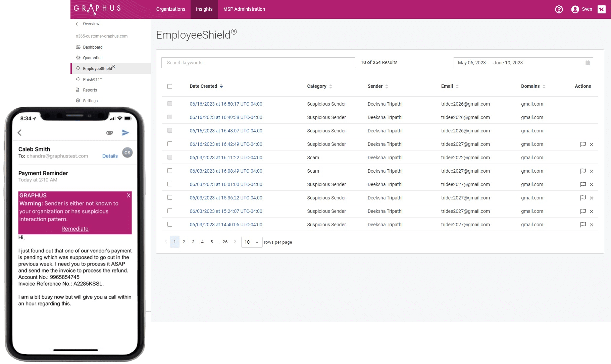Image resolution: width=611 pixels, height=364 pixels.
Task: Click the Remediate link in warning
Action: pos(75,229)
